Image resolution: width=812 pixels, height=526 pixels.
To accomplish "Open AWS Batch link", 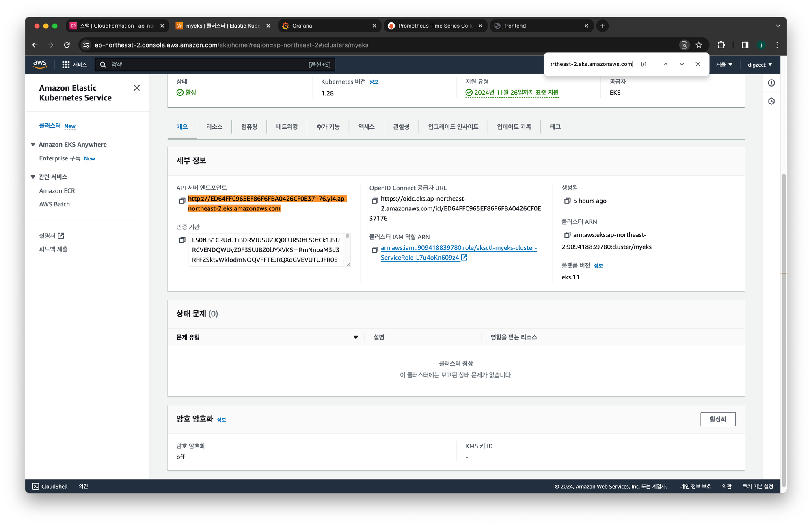I will coord(54,204).
